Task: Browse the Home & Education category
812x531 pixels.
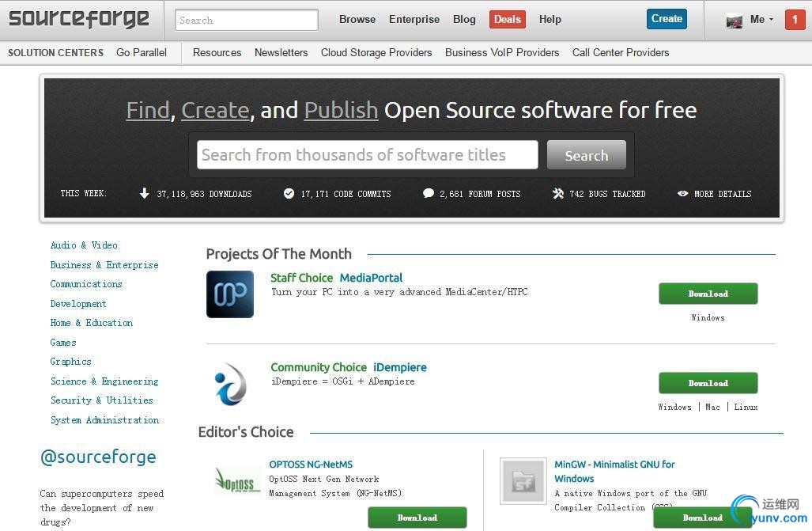Action: [91, 323]
